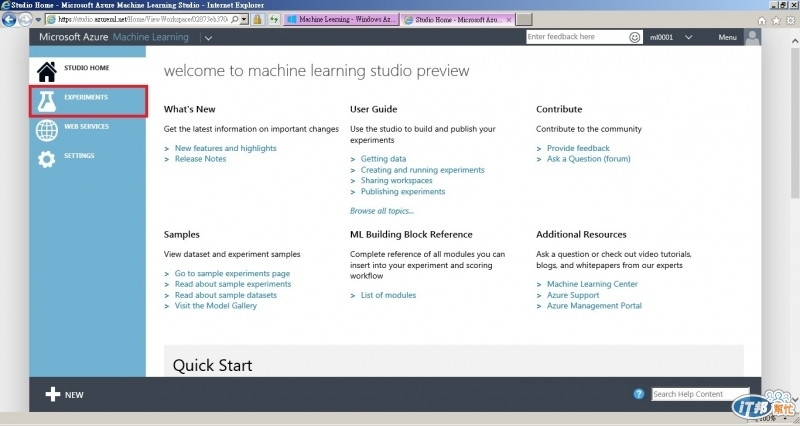Open the Azure Management Portal link
The image size is (800, 426).
(x=594, y=306)
